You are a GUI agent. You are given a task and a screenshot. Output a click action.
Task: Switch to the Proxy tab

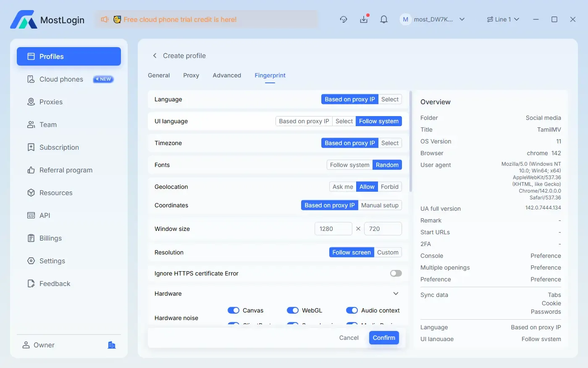(x=191, y=75)
